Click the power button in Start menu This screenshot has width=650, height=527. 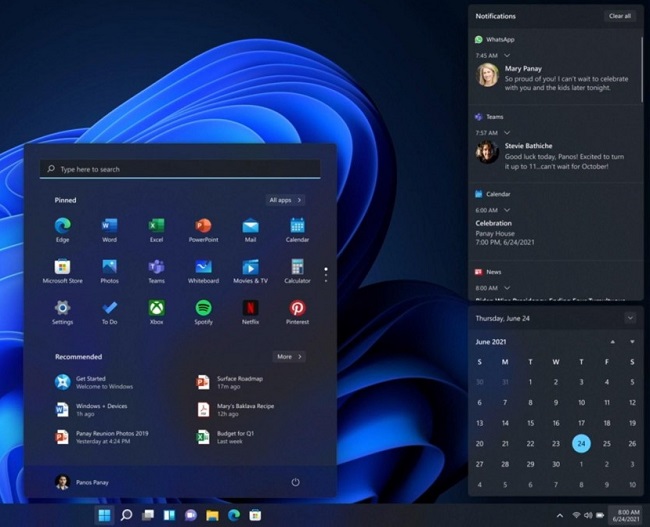295,482
